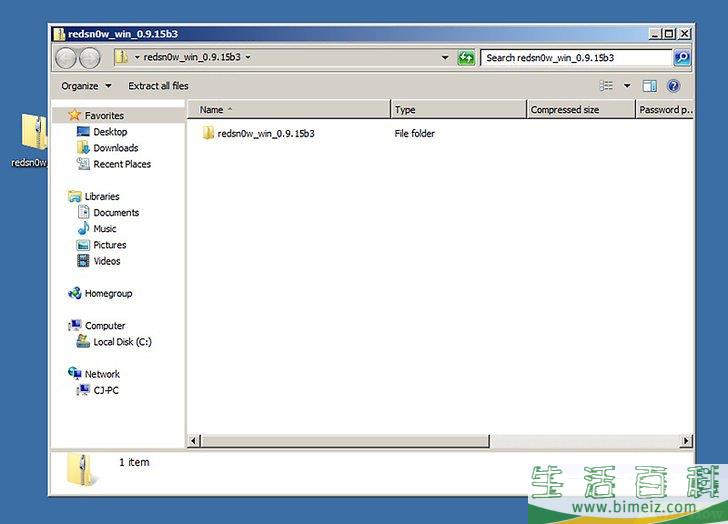Click the Favorites star icon

click(x=74, y=115)
